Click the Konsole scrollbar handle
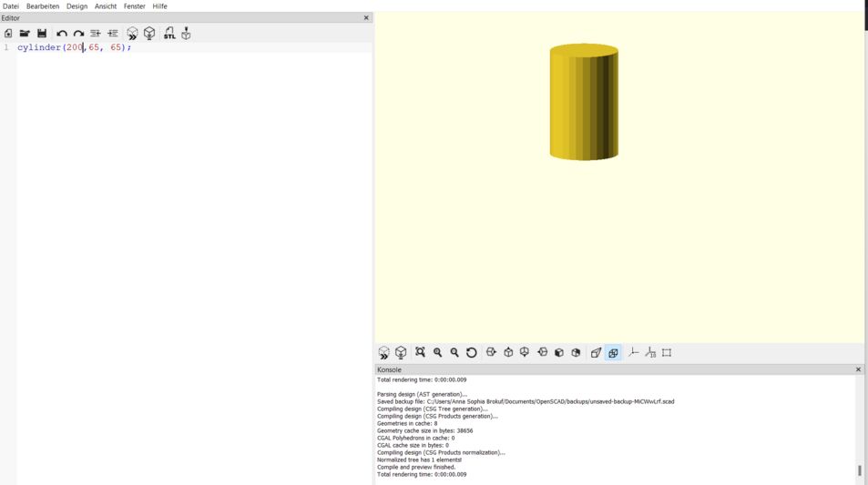 click(x=860, y=470)
